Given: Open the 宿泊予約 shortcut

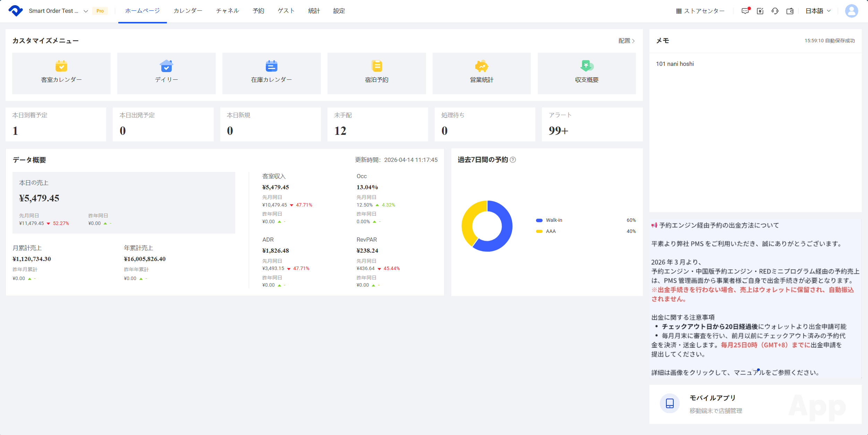Looking at the screenshot, I should pyautogui.click(x=376, y=73).
